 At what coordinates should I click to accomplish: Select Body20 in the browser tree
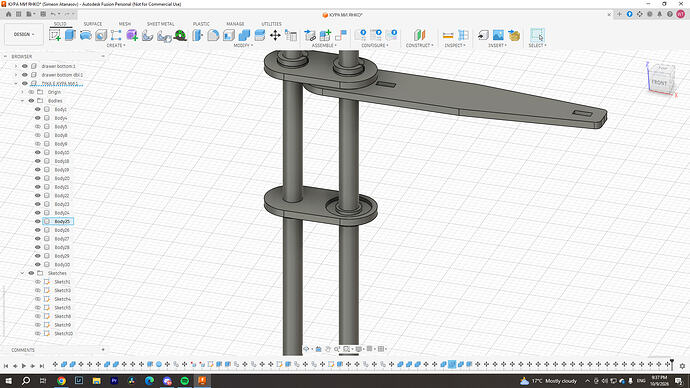pos(62,178)
